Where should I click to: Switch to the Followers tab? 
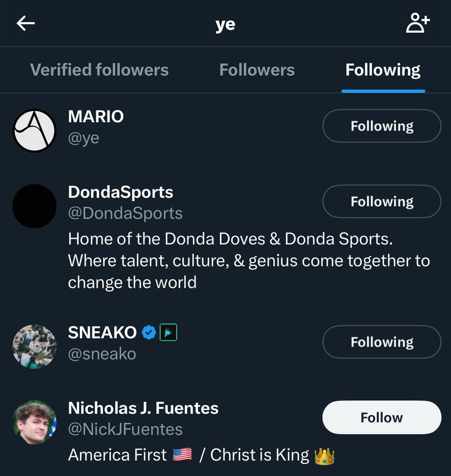click(257, 70)
